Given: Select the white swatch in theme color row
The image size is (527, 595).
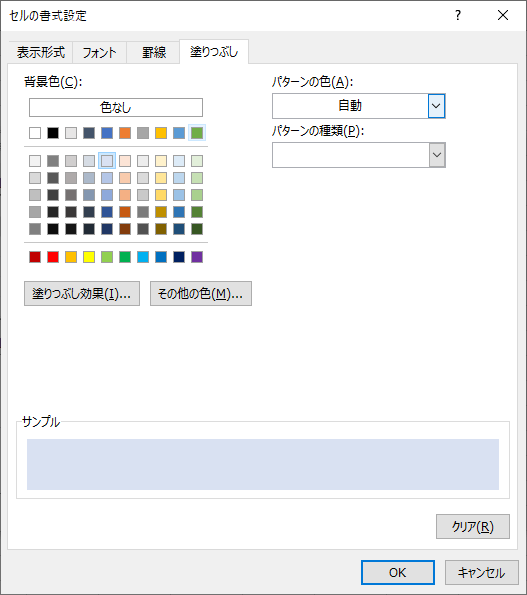Looking at the screenshot, I should (x=35, y=133).
